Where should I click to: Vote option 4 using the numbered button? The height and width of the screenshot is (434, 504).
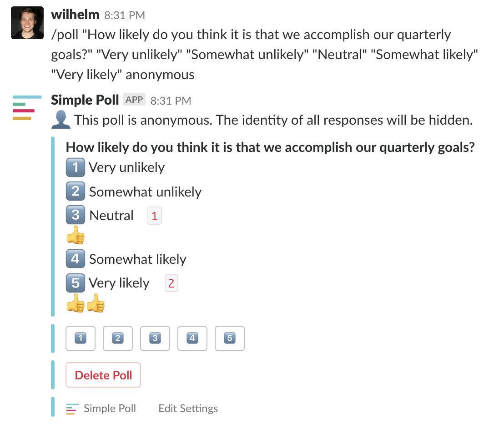point(192,338)
